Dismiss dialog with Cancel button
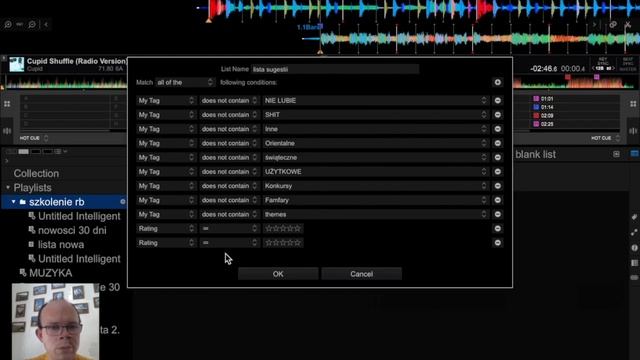The height and width of the screenshot is (360, 640). [362, 274]
